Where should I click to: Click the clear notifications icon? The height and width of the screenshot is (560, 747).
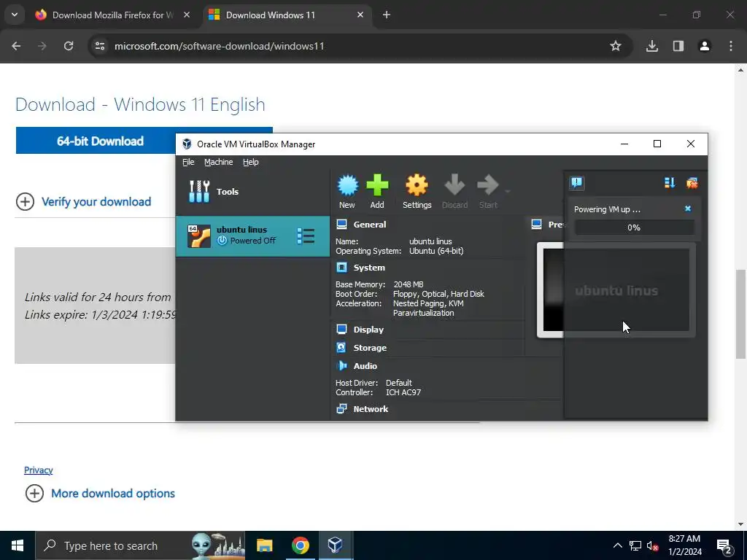click(692, 183)
